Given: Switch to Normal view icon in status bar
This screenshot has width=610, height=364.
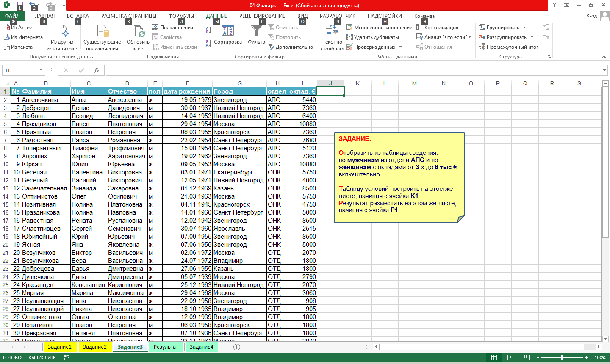Looking at the screenshot, I should tap(494, 358).
